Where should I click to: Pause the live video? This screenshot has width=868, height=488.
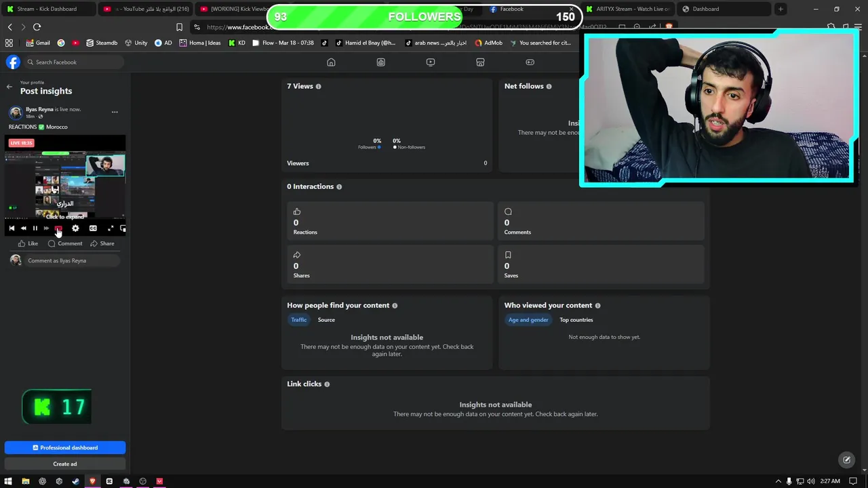point(35,228)
